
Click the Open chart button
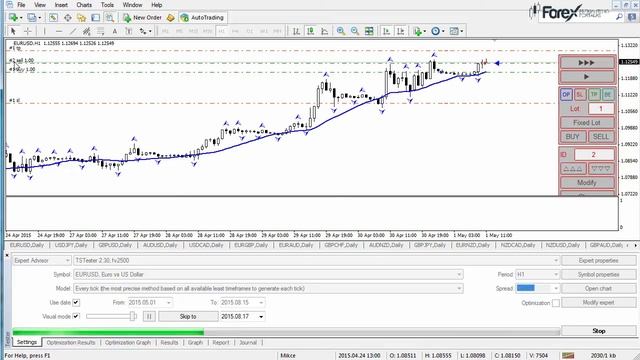click(598, 288)
